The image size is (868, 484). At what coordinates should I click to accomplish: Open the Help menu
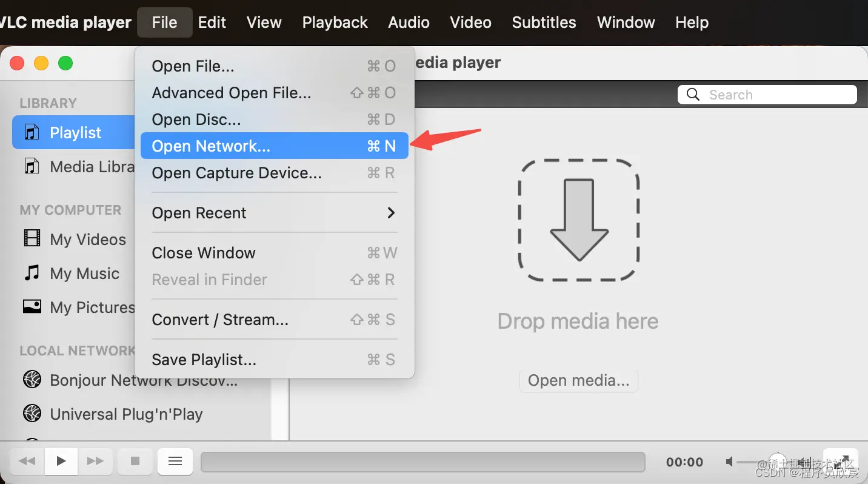[x=692, y=22]
